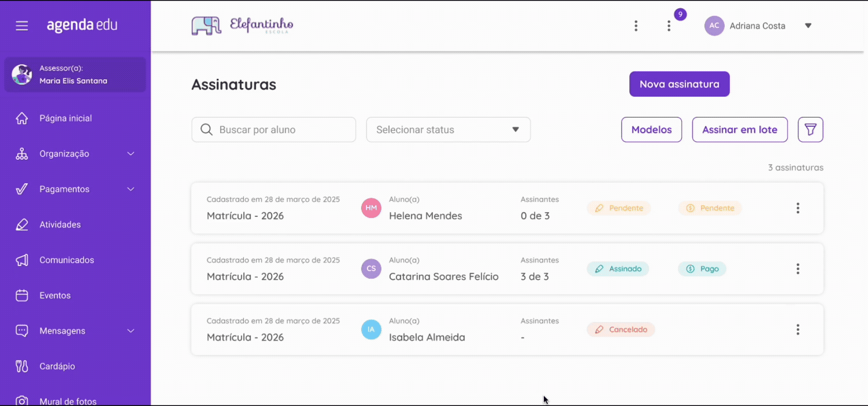Focus the Buscar por aluno search field
868x406 pixels.
(274, 129)
